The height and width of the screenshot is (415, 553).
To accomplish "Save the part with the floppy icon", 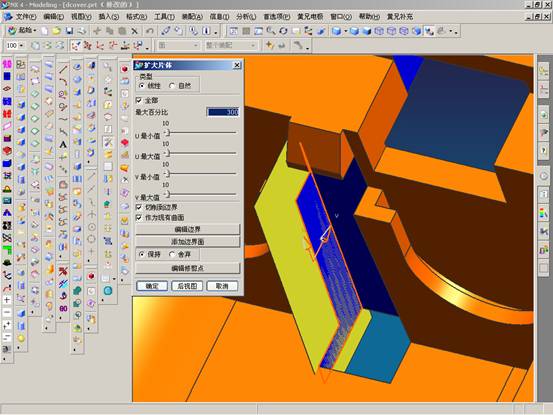I will 69,31.
